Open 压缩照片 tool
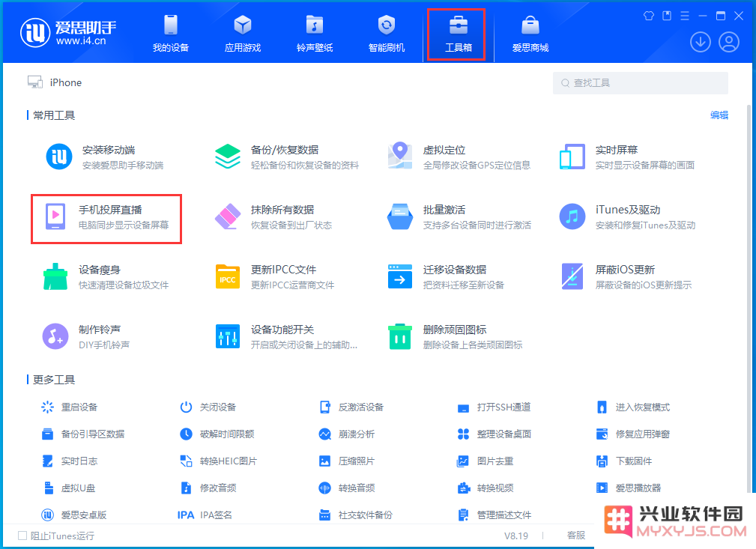Image resolution: width=756 pixels, height=549 pixels. coord(347,461)
